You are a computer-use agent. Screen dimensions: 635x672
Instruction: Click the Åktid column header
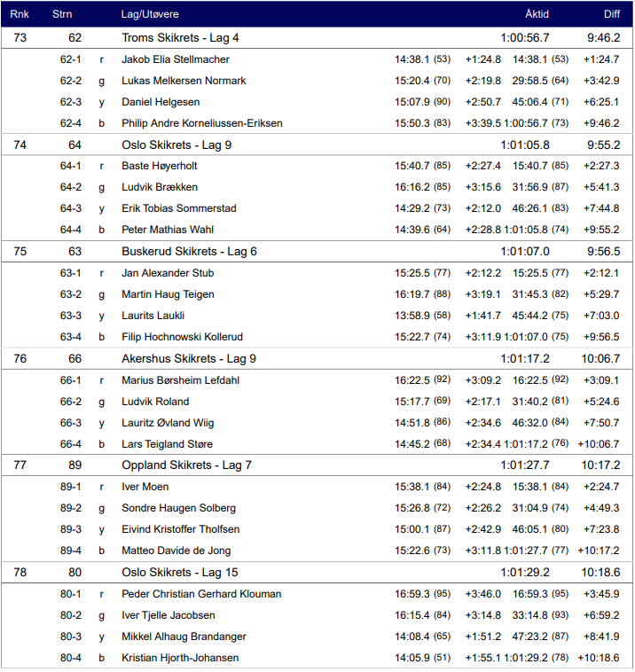(x=537, y=14)
